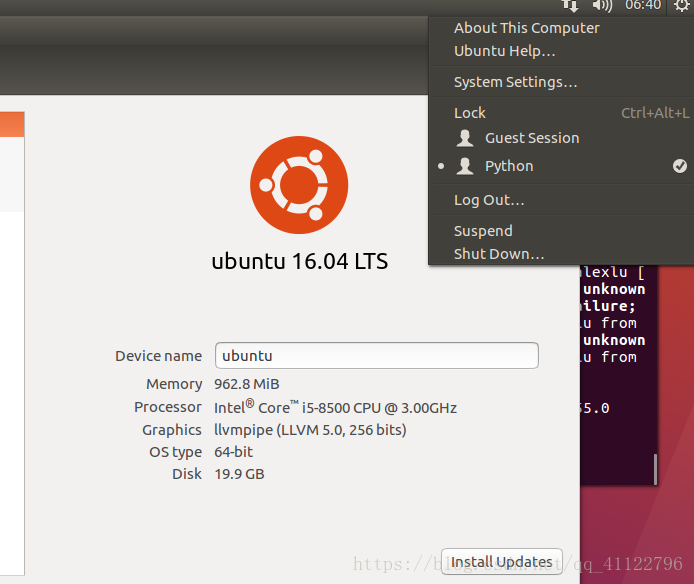694x584 pixels.
Task: Choose About This Computer
Action: coord(527,28)
